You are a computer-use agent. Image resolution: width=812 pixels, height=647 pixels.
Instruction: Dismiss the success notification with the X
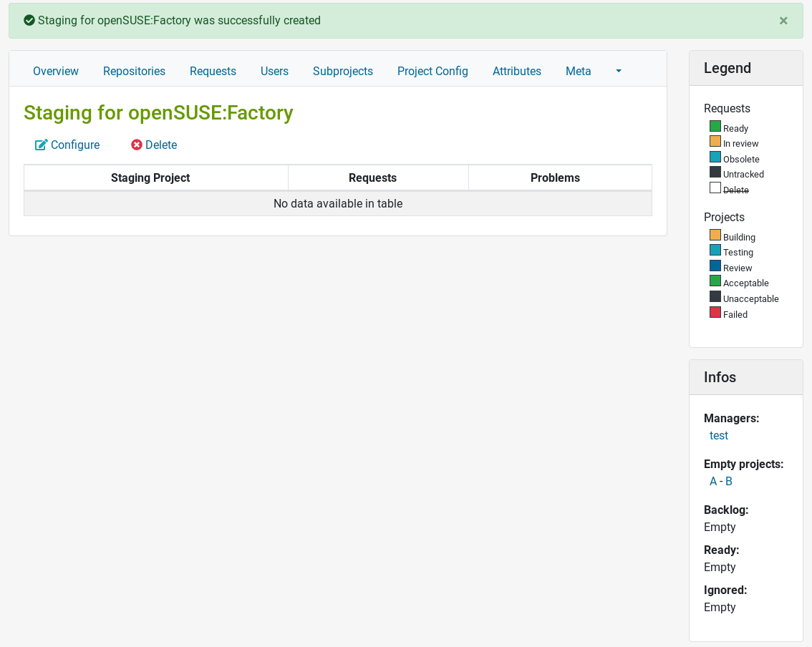783,21
